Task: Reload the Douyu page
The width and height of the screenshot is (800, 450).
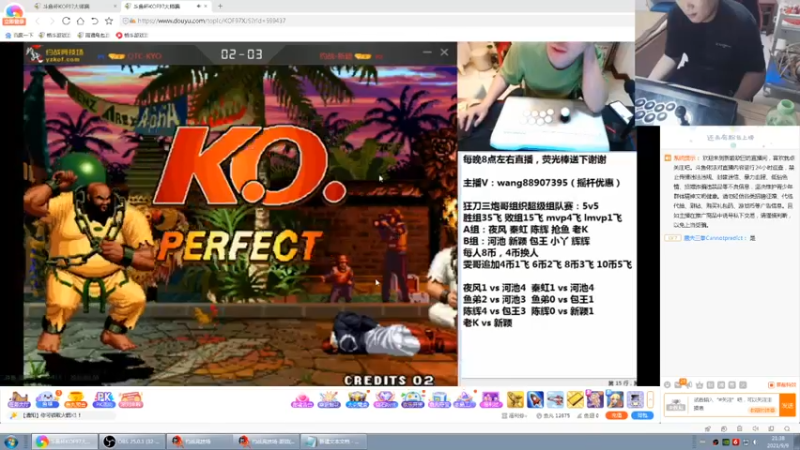Action: click(66, 21)
